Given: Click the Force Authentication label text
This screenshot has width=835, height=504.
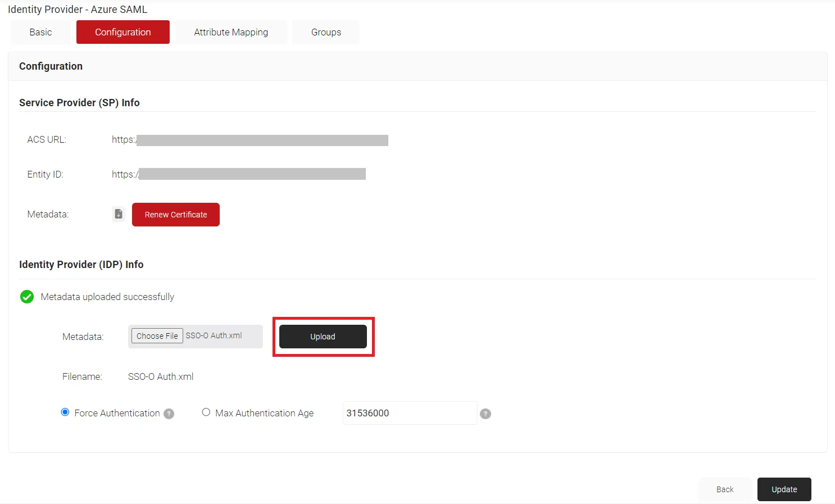Looking at the screenshot, I should 117,413.
